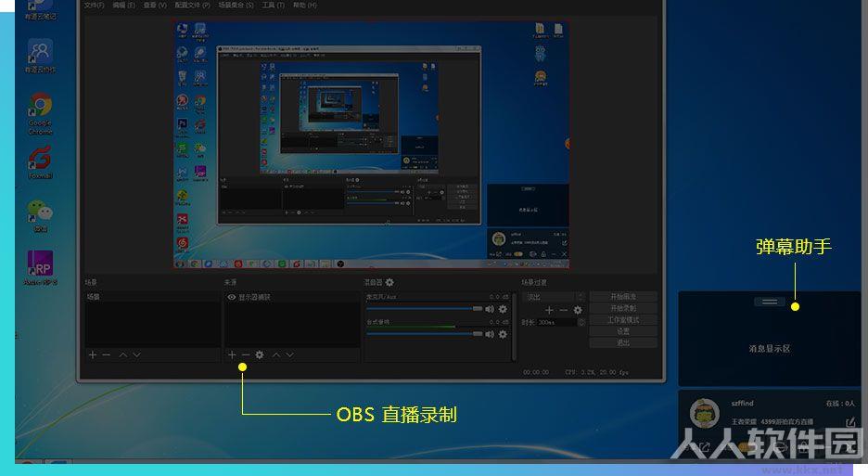The width and height of the screenshot is (868, 476).
Task: Open Google Chrome desktop icon
Action: (40, 114)
